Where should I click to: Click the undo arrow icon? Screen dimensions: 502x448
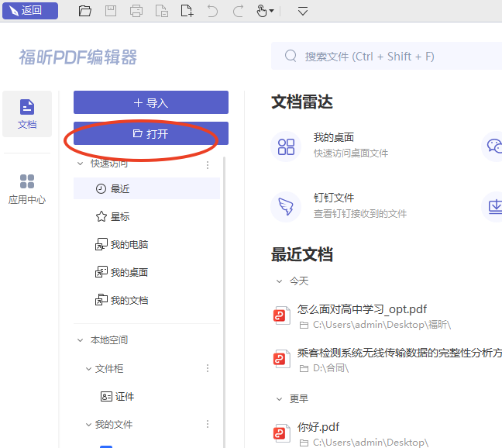pyautogui.click(x=212, y=11)
